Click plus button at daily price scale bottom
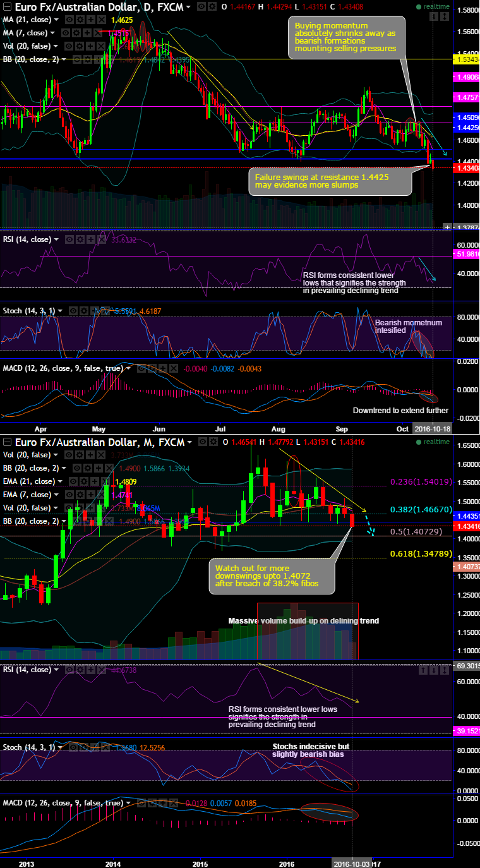Screen dimensions: 480x868 pyautogui.click(x=448, y=227)
